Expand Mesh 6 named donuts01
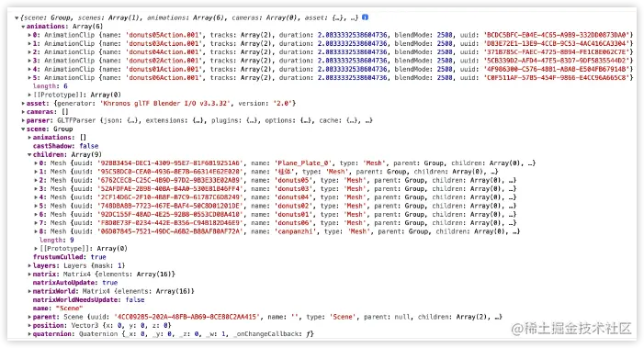 (36, 214)
